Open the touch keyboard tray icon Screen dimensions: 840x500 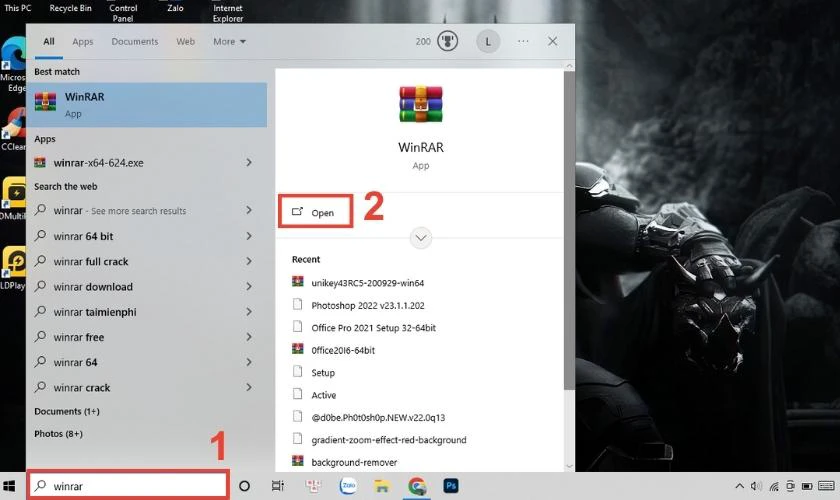[x=826, y=486]
